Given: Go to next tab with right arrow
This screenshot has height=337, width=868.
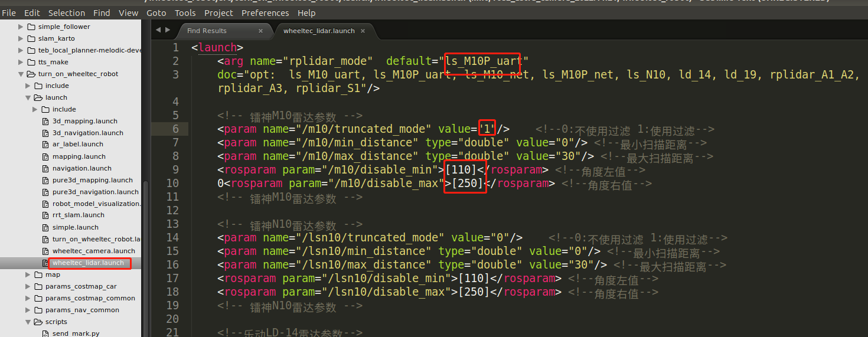Looking at the screenshot, I should pos(168,30).
